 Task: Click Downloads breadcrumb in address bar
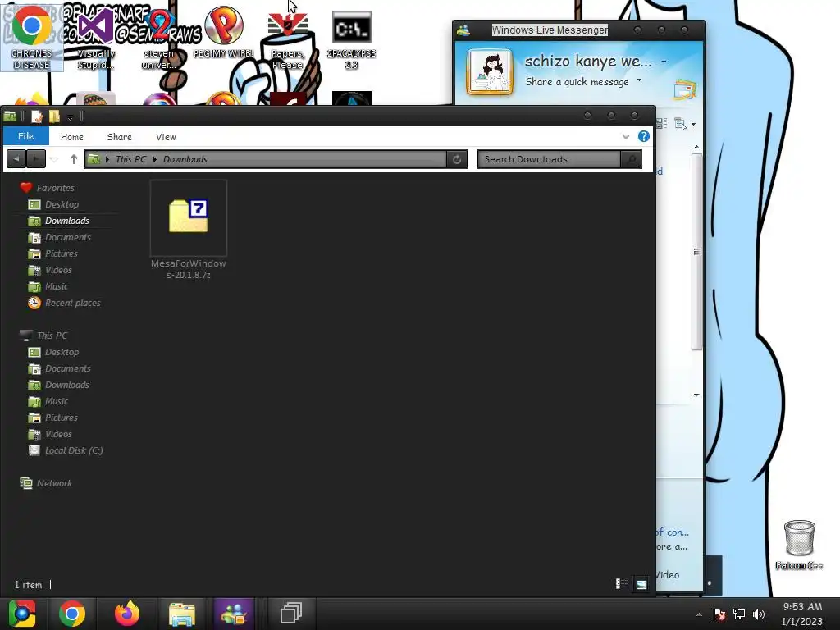185,159
